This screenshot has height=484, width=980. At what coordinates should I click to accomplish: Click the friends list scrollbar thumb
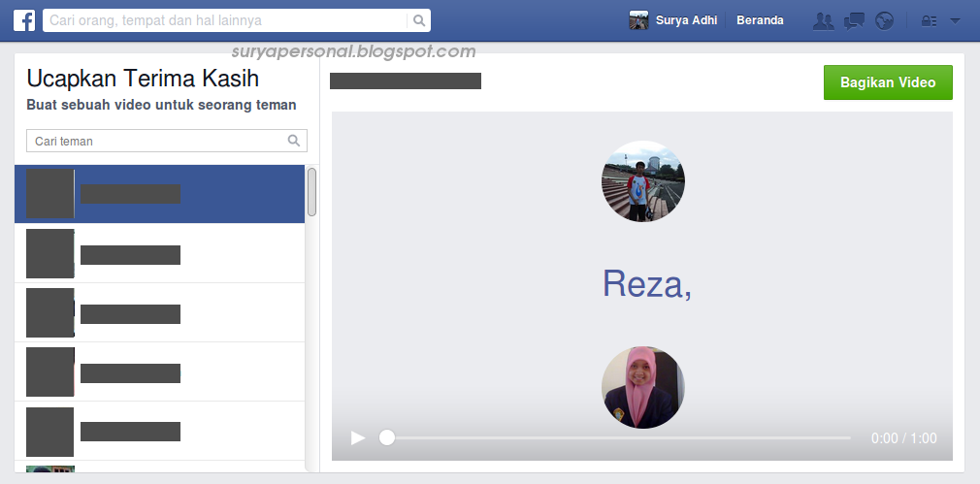[311, 192]
